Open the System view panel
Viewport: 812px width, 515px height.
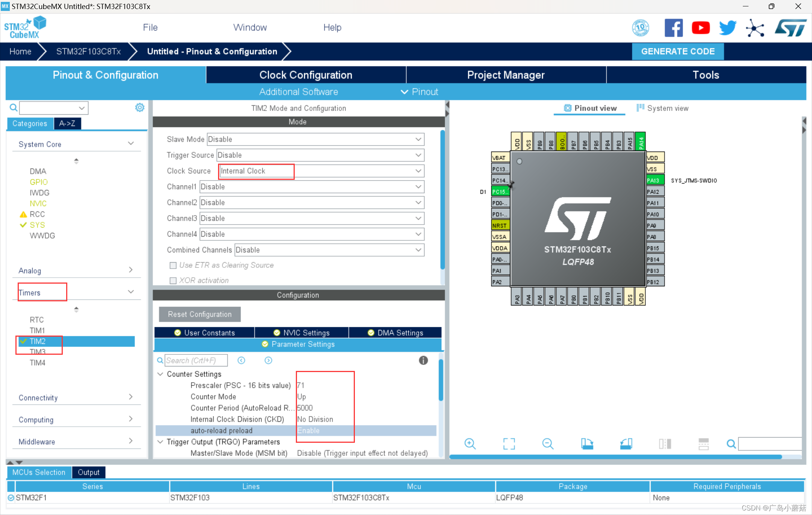point(664,108)
